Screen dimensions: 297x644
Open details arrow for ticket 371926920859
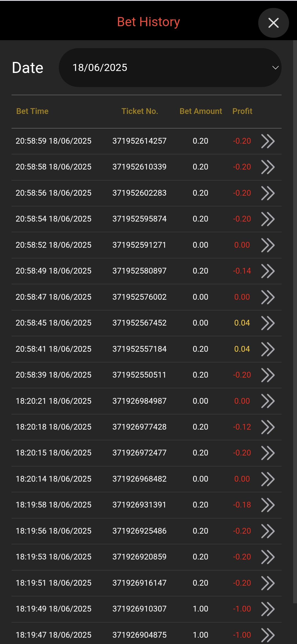[x=268, y=557]
